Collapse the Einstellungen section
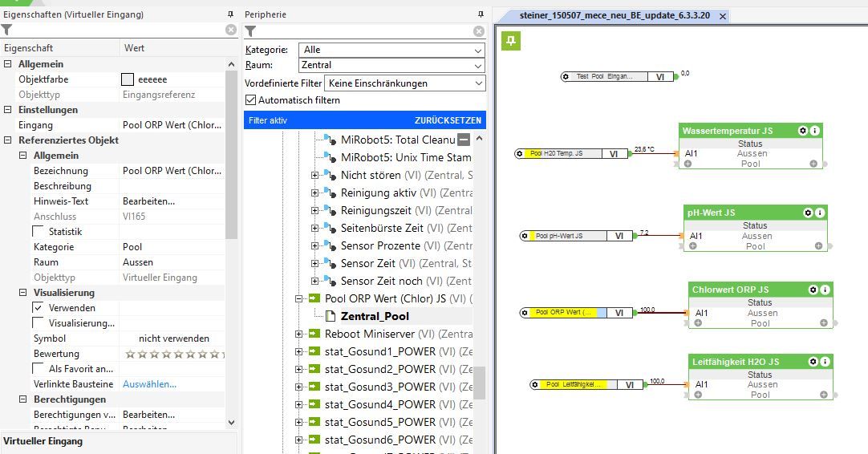 (8, 110)
